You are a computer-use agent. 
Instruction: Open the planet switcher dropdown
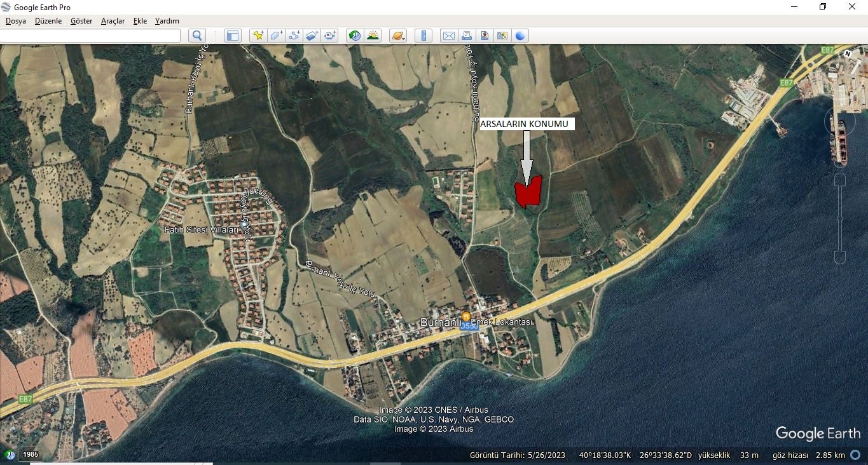point(398,36)
